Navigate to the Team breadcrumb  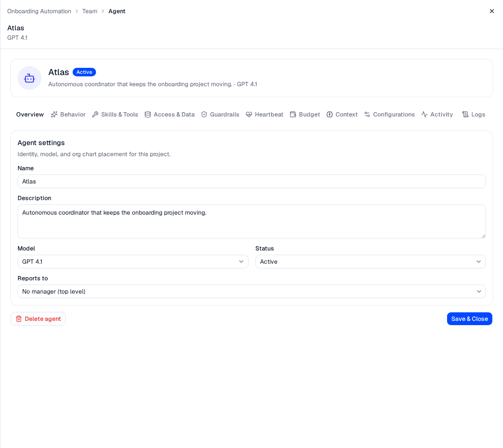point(90,11)
